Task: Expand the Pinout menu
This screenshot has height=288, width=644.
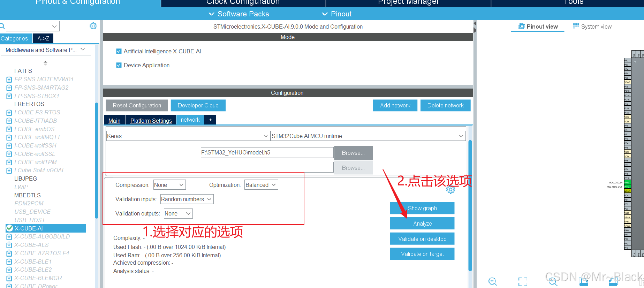Action: coord(336,14)
